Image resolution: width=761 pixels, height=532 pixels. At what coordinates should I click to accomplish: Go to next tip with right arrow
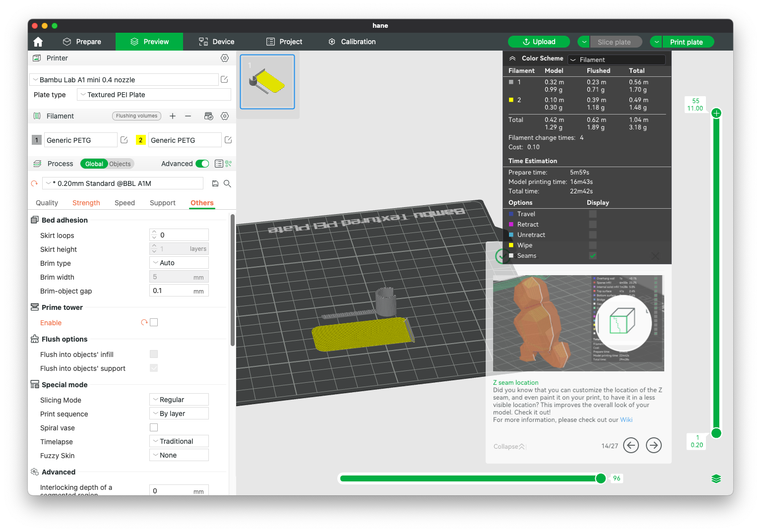tap(653, 445)
